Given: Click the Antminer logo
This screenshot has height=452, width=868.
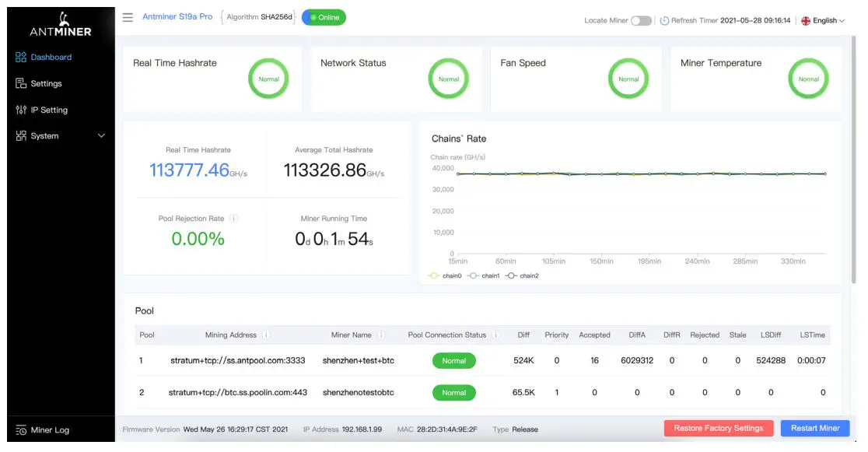Looking at the screenshot, I should click(61, 25).
